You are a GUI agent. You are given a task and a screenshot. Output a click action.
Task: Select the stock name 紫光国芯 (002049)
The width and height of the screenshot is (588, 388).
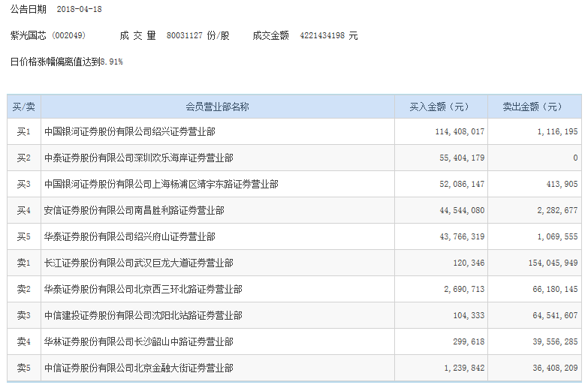48,35
